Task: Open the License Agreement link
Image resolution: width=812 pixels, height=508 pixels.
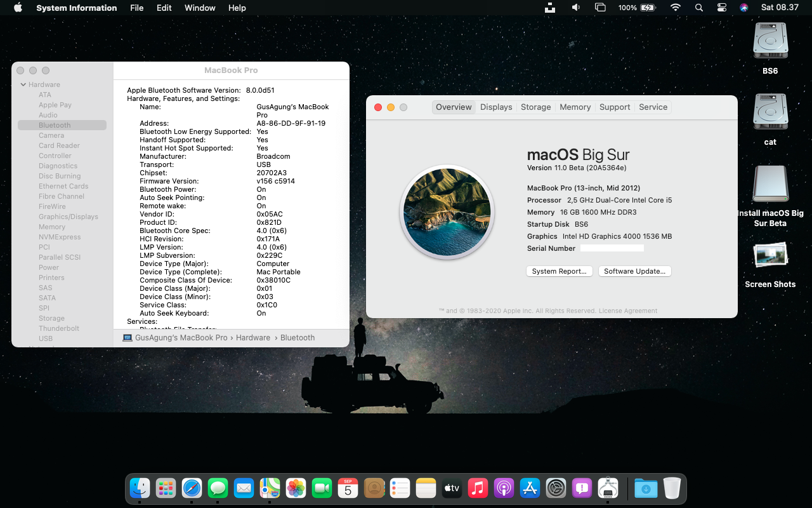Action: tap(628, 311)
